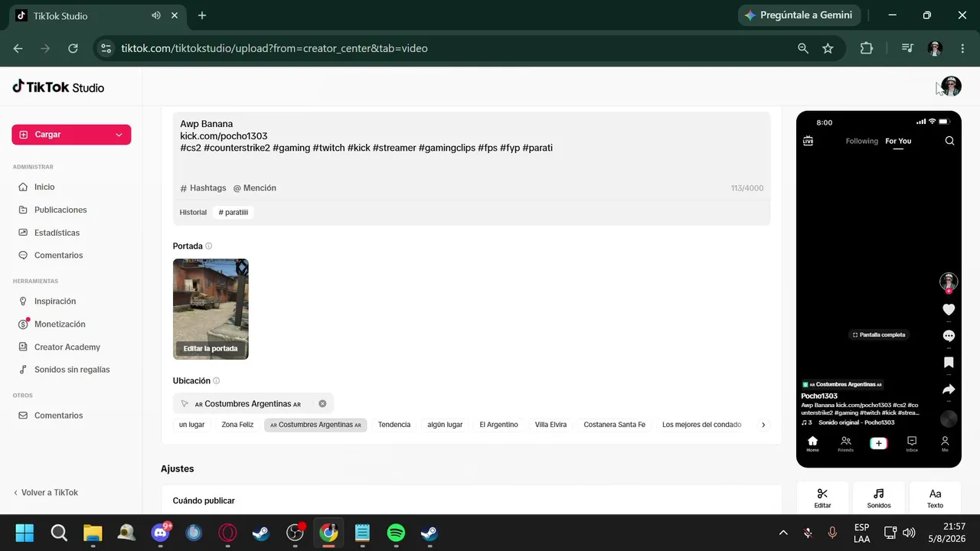Click the Home icon in preview bottom bar
The height and width of the screenshot is (551, 980).
pos(812,444)
